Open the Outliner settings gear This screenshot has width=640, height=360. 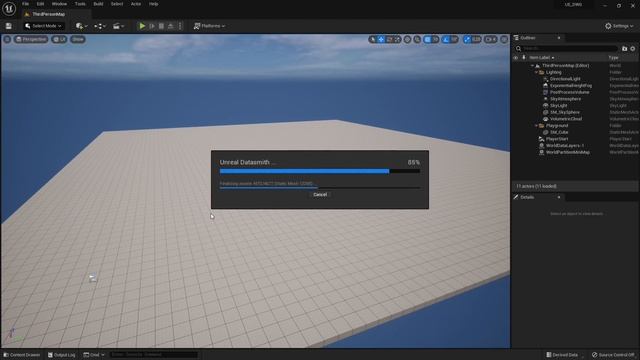point(633,49)
